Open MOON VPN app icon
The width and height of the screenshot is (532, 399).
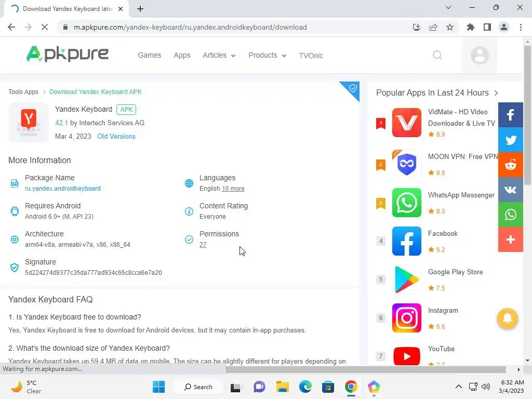pos(406,164)
